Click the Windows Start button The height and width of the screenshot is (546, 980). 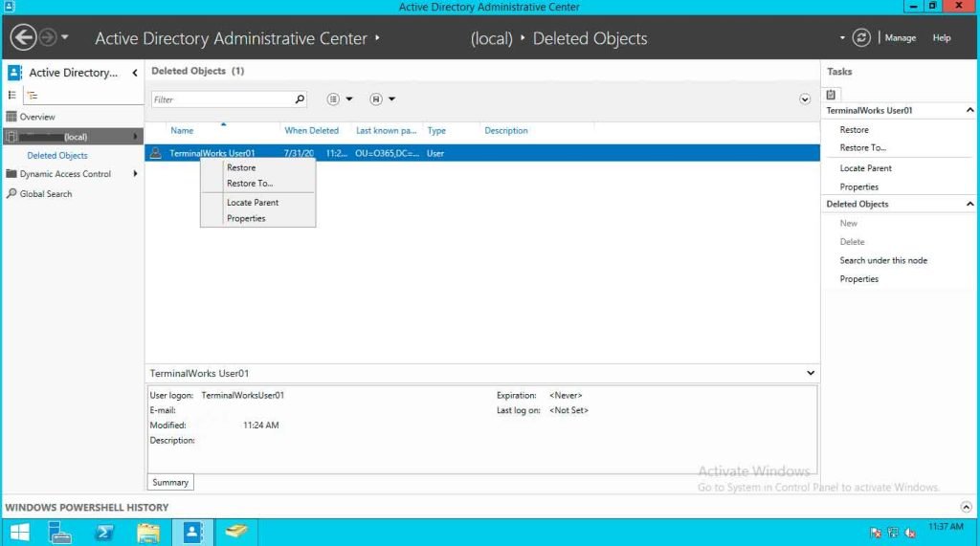[x=19, y=532]
